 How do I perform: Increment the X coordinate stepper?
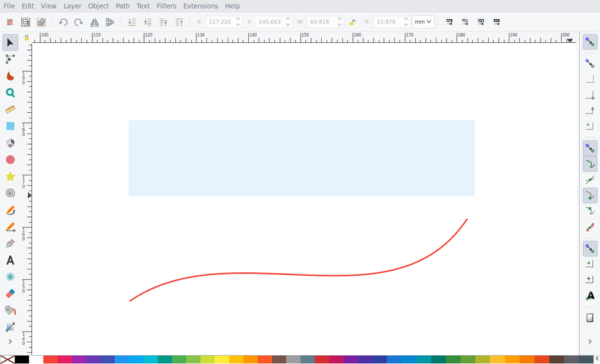coord(238,19)
